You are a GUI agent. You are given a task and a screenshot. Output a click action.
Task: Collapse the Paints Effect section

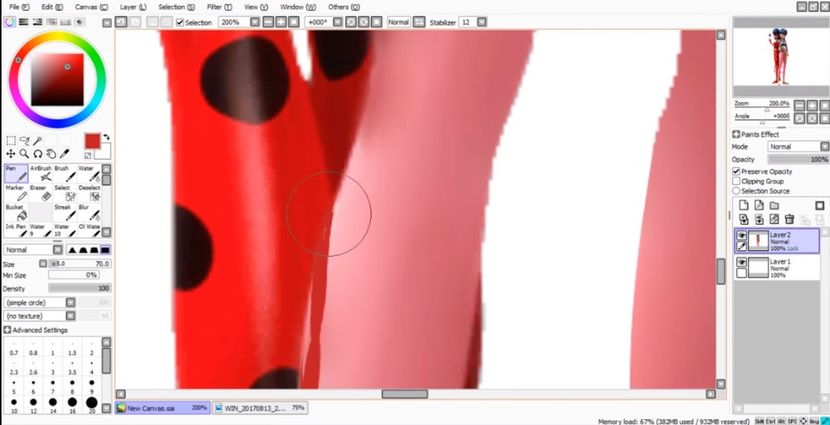[x=736, y=134]
